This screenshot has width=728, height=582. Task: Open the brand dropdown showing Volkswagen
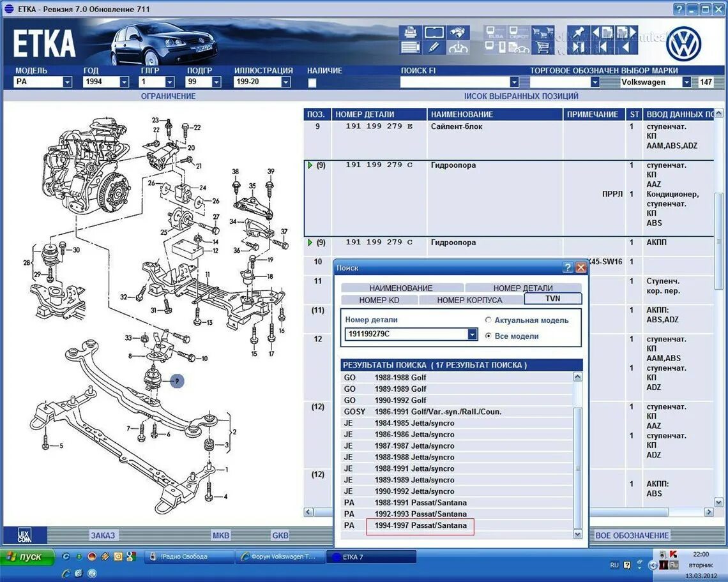(686, 82)
